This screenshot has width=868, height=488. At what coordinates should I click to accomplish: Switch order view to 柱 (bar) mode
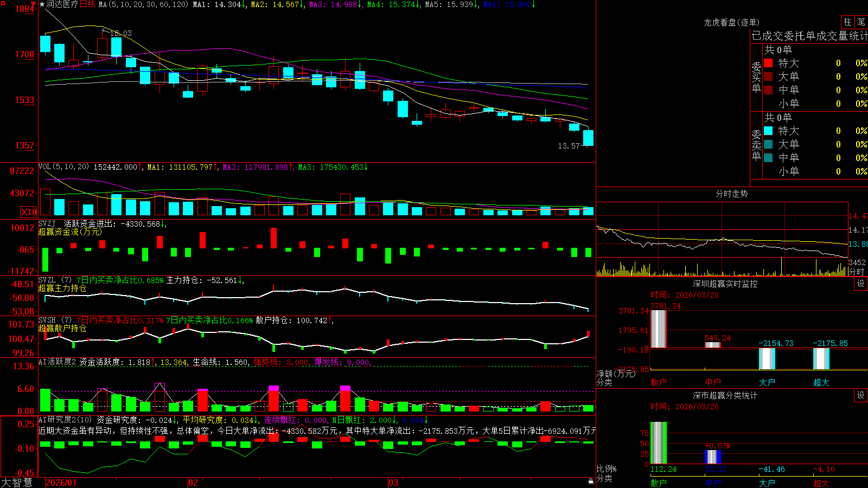[x=847, y=22]
